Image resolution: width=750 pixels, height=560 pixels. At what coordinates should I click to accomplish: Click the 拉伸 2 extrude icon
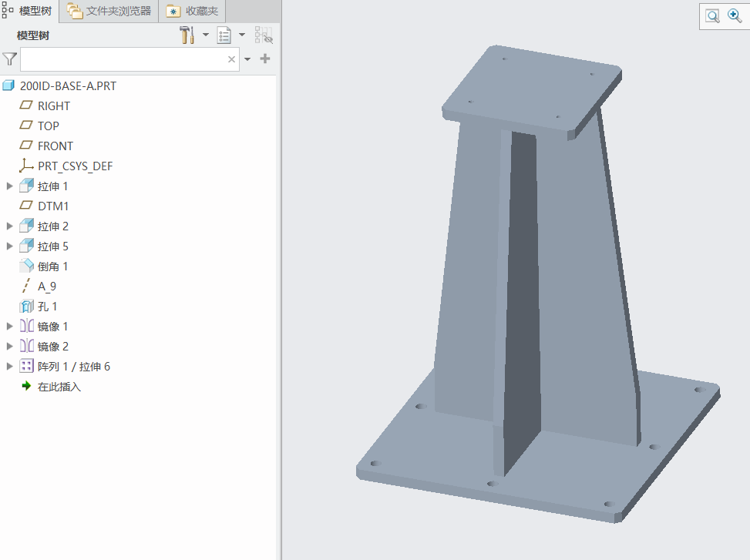point(26,226)
